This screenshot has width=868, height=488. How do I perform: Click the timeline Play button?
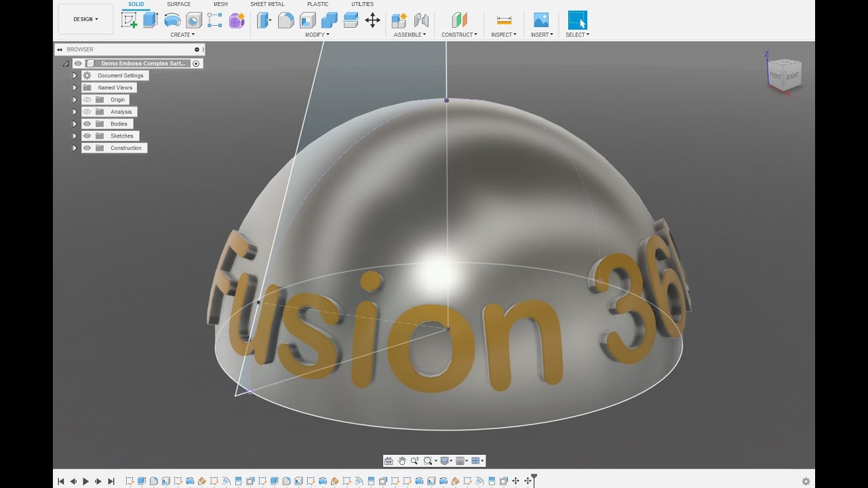(x=85, y=481)
